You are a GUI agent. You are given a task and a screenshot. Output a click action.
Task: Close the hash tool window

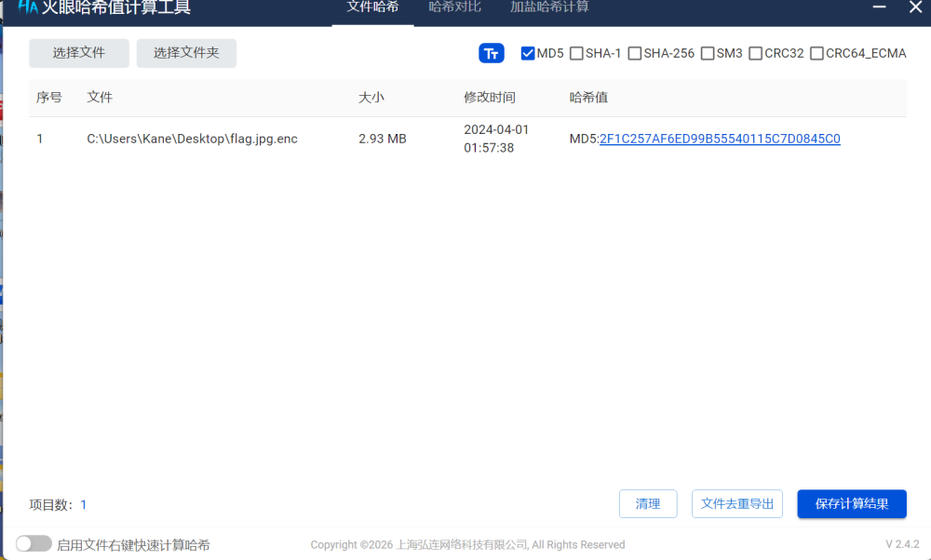click(915, 7)
